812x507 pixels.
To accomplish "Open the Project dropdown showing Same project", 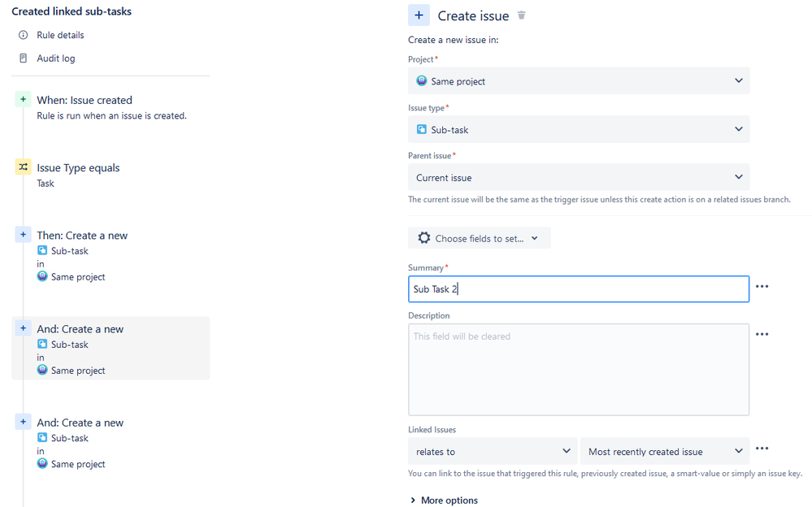I will [x=578, y=81].
